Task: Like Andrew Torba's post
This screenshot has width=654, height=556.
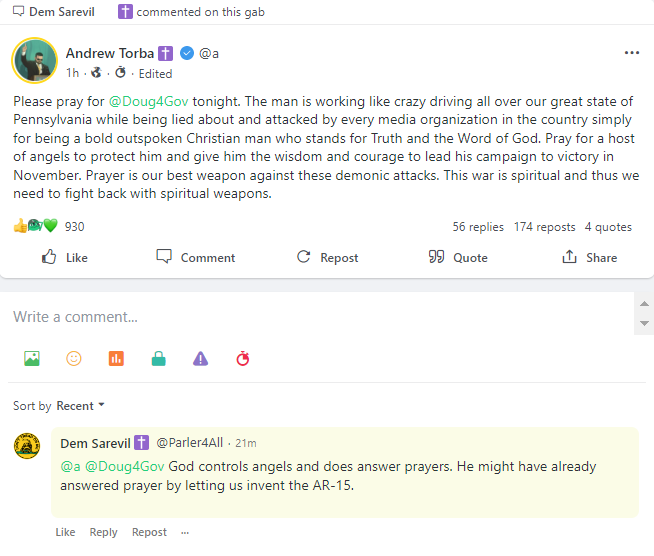Action: [x=64, y=257]
